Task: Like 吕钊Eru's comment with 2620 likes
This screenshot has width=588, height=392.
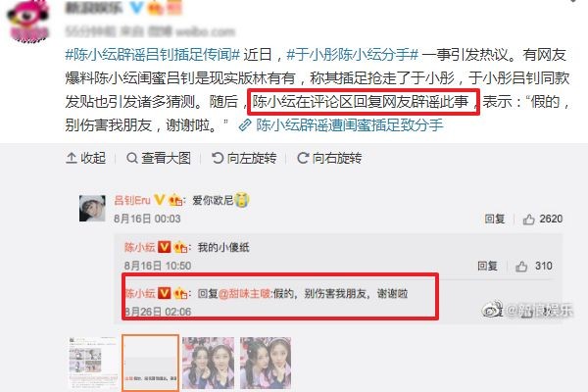Action: coord(529,220)
